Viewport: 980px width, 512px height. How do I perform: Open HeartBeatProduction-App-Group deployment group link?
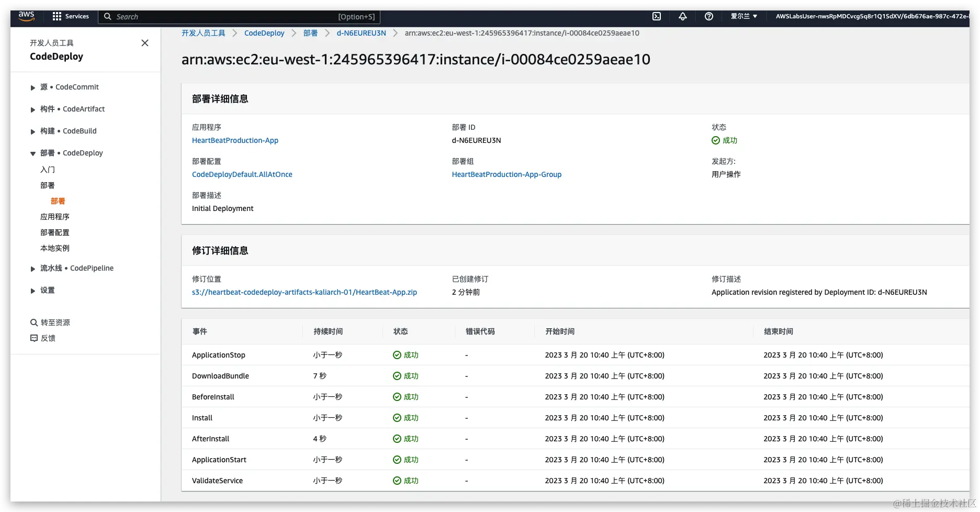pyautogui.click(x=506, y=174)
